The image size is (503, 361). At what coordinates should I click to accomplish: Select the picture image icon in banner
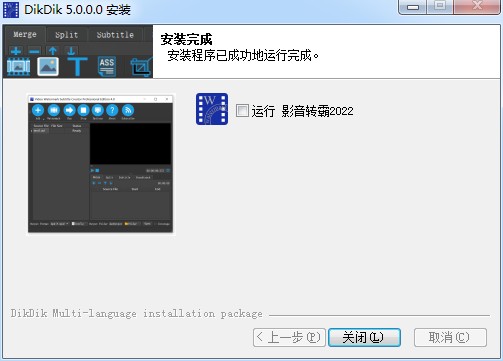point(48,66)
